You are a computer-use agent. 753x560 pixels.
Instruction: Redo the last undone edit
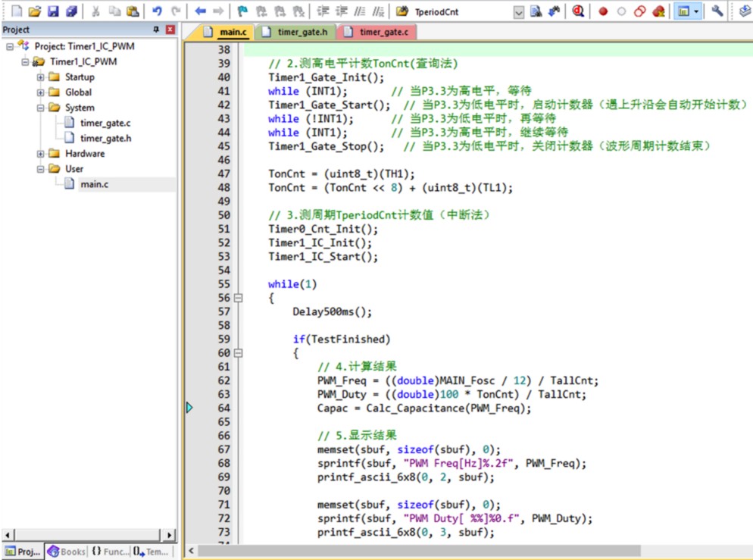(176, 11)
